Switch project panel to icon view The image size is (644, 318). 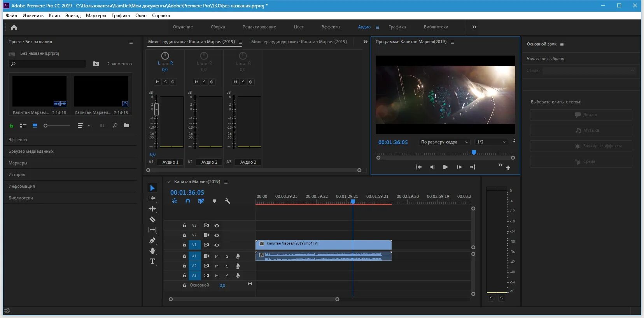pos(35,126)
